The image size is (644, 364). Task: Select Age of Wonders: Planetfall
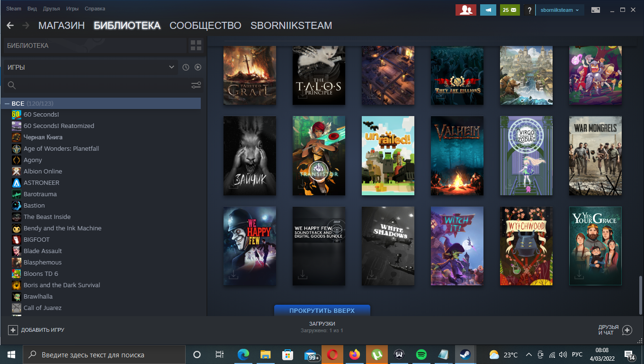(61, 148)
